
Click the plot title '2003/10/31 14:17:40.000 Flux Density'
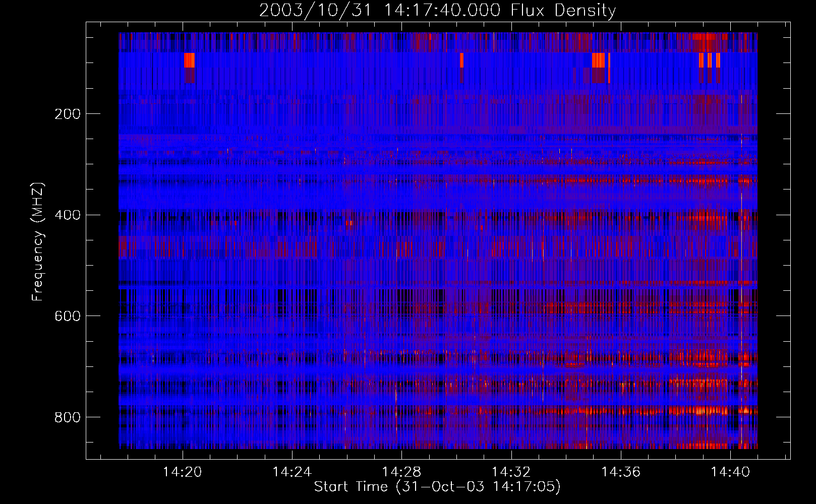point(437,10)
